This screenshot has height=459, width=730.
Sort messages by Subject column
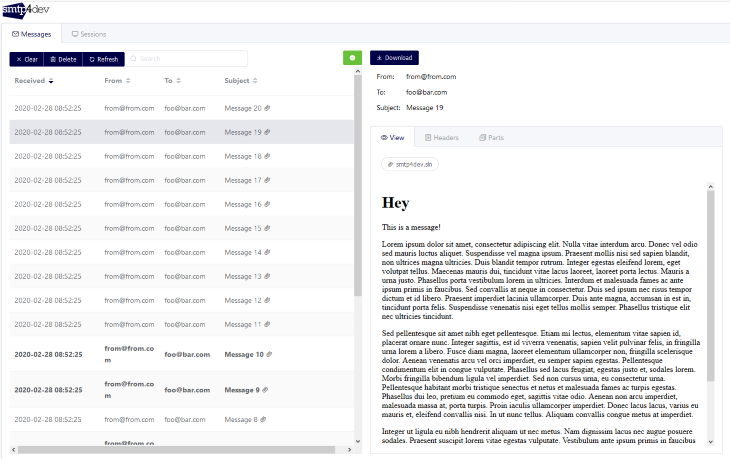click(x=241, y=81)
